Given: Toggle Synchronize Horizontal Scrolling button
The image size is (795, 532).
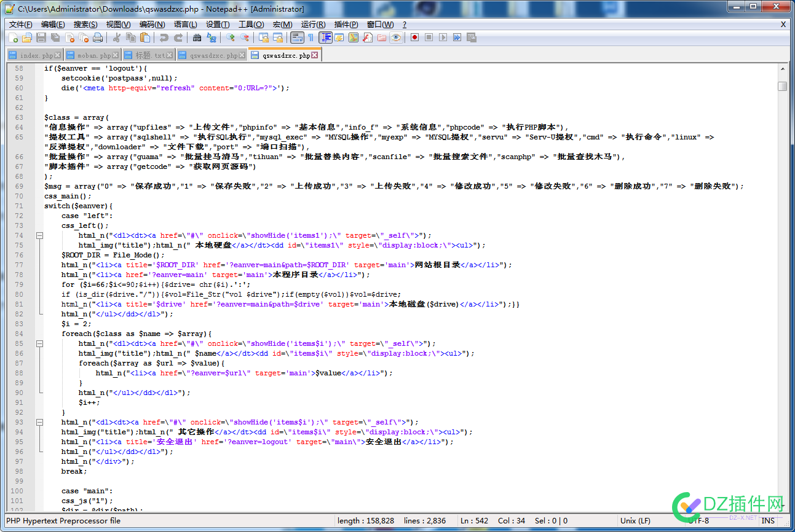Looking at the screenshot, I should [278, 37].
